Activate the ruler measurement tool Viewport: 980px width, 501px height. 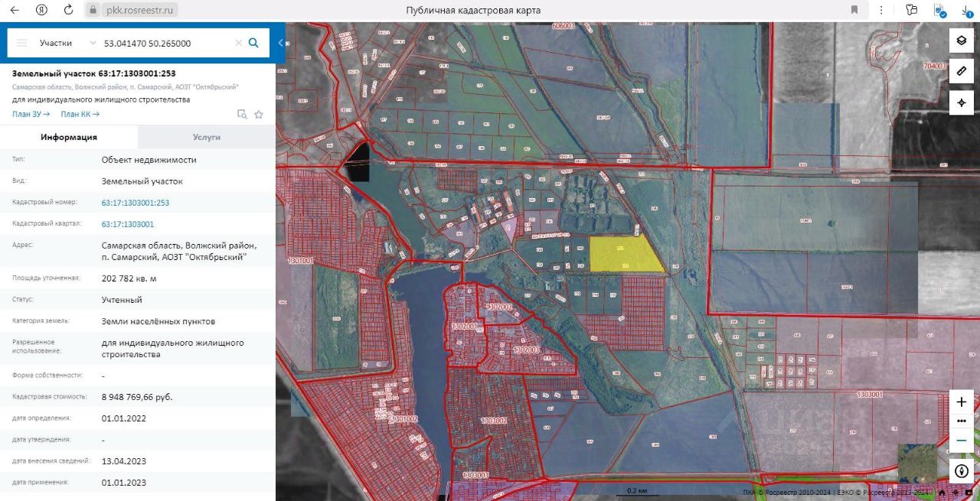click(x=962, y=71)
